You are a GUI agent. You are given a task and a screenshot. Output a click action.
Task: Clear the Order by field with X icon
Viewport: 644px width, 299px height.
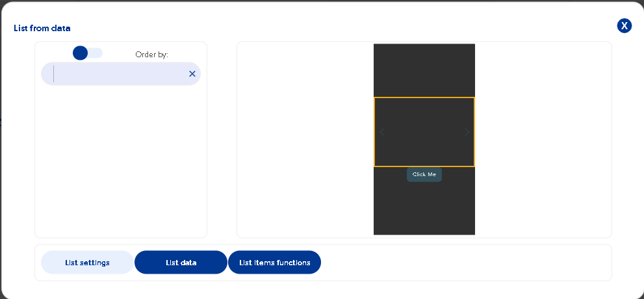pyautogui.click(x=192, y=74)
